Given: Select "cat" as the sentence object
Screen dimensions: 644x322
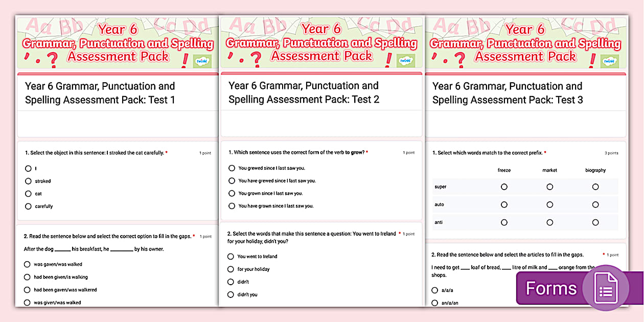Looking at the screenshot, I should pos(28,193).
